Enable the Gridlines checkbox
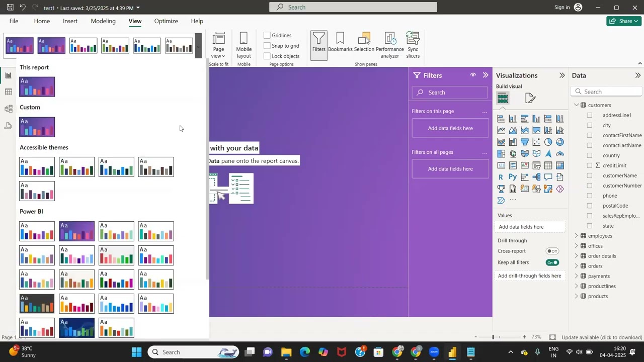Viewport: 644px width, 362px height. tap(267, 35)
